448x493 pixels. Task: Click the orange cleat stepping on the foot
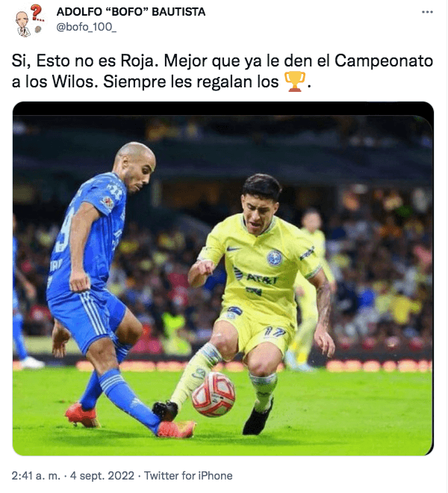point(175,430)
